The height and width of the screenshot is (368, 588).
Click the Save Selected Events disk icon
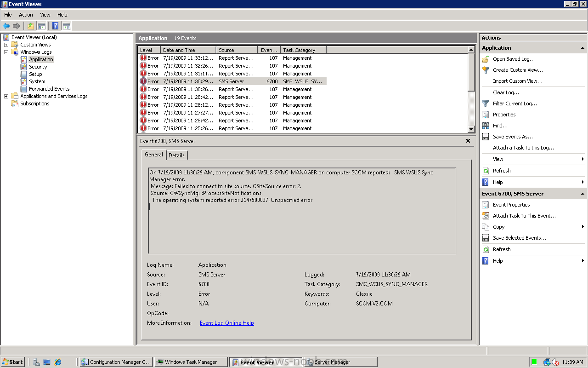pos(486,238)
